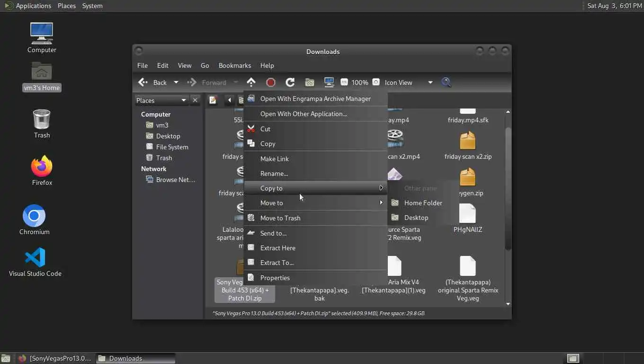Select the PHgNAIIZ file icon

467,218
